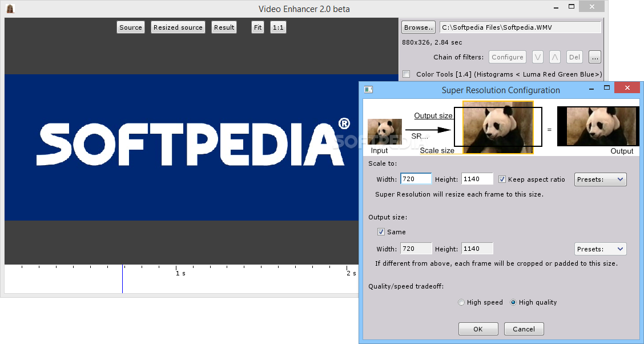Uncheck the Same output size checkbox
This screenshot has height=344, width=644.
[x=381, y=232]
